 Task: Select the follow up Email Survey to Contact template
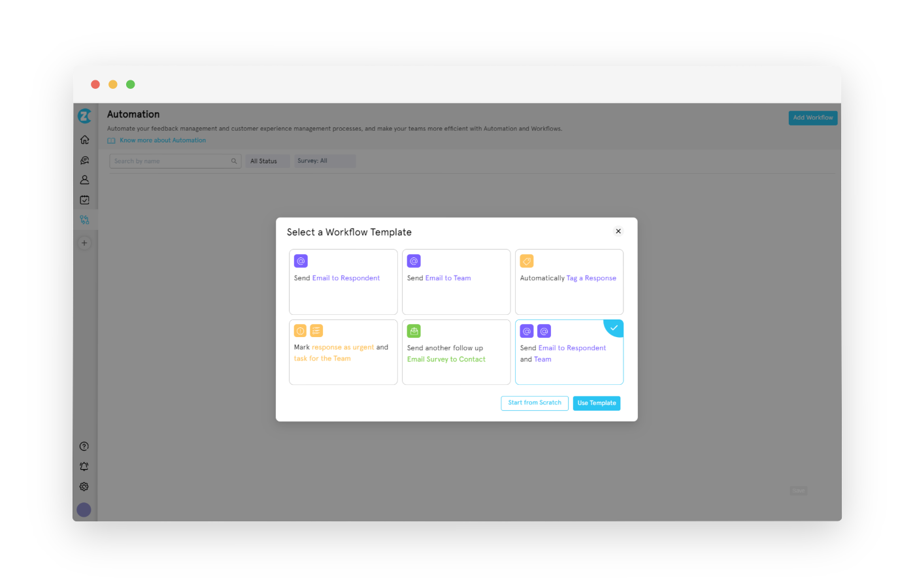click(456, 351)
